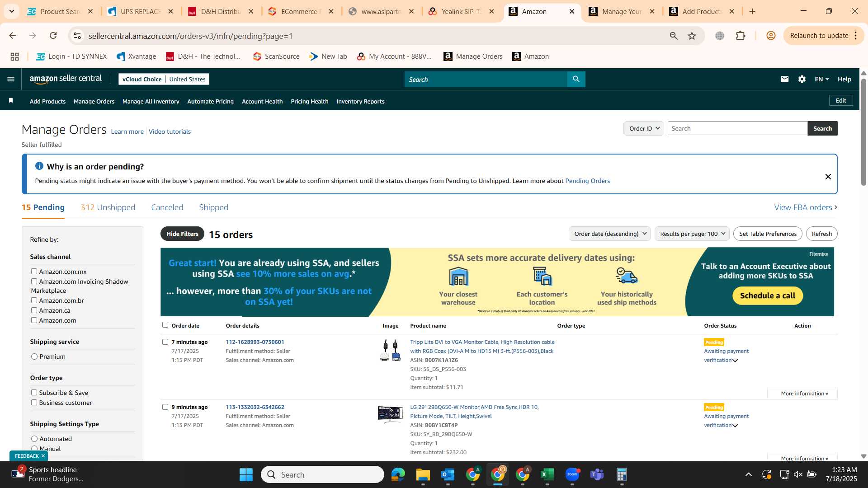
Task: Open Manage All Inventory in the nav bar
Action: [151, 101]
